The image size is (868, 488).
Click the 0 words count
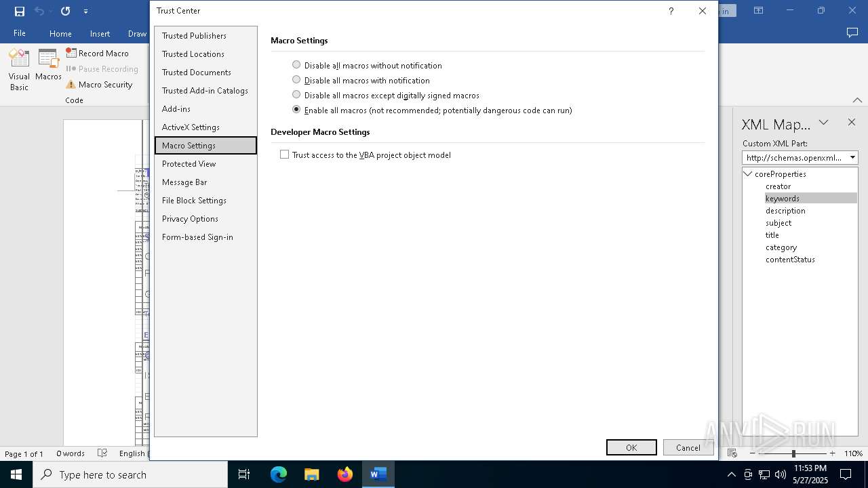(71, 453)
